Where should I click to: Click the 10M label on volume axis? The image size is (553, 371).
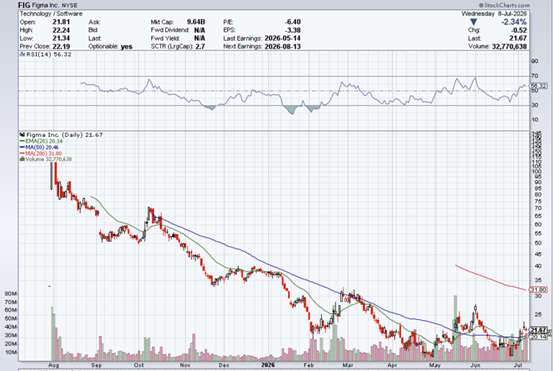coord(11,352)
